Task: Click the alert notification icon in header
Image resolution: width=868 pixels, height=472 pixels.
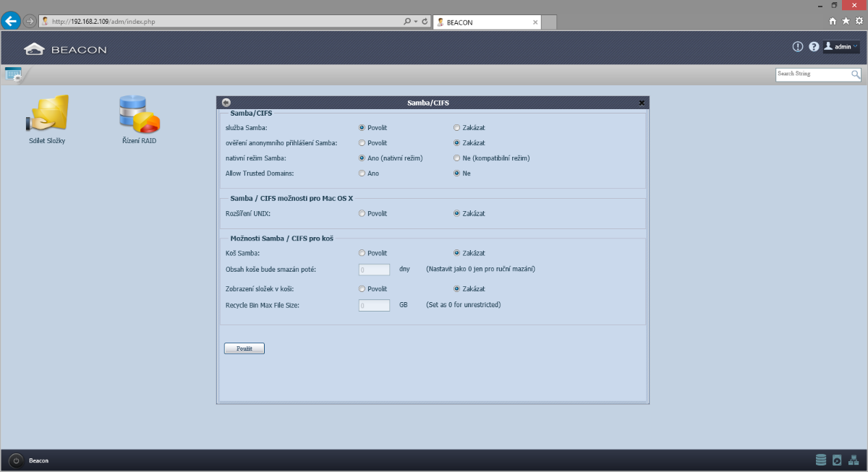Action: pos(798,47)
